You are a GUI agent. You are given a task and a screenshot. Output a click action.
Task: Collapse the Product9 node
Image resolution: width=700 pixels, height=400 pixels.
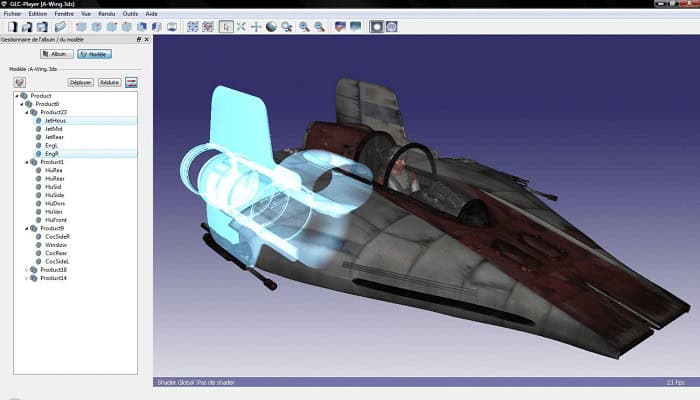(27, 229)
